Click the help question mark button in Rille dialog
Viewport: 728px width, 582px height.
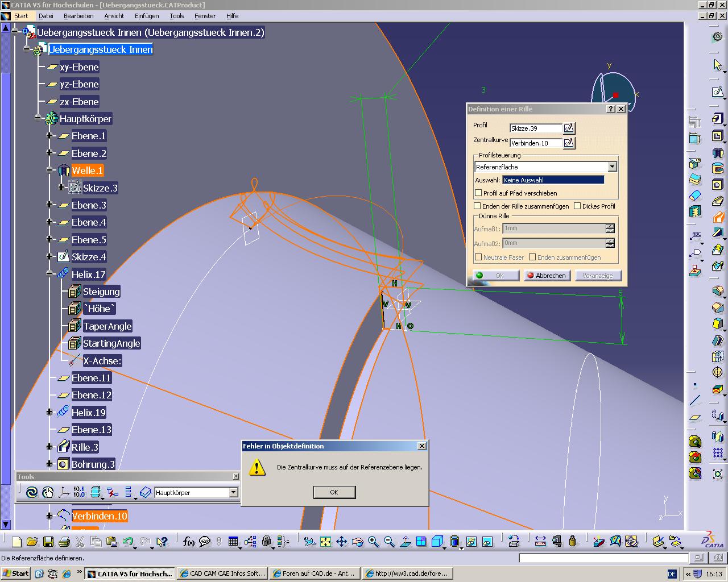tap(611, 109)
